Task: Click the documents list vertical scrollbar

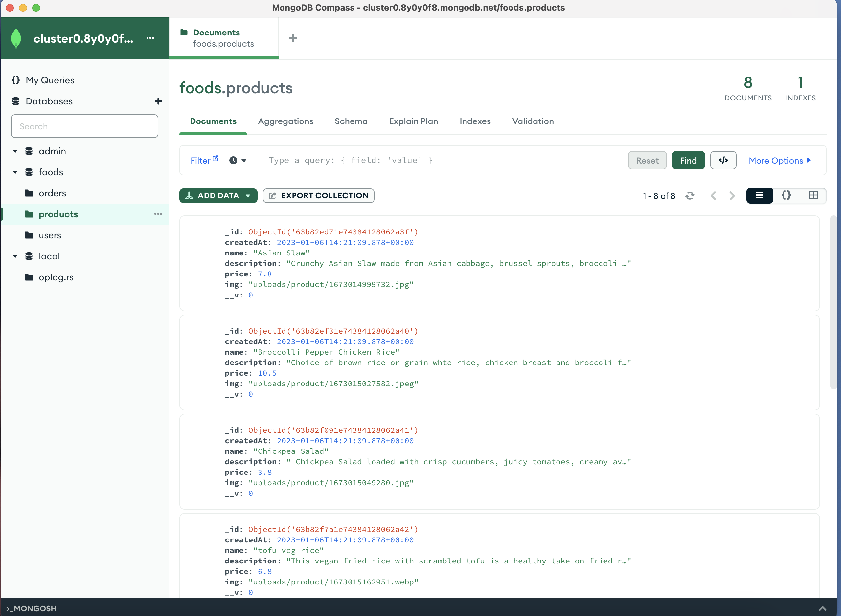Action: [x=833, y=302]
